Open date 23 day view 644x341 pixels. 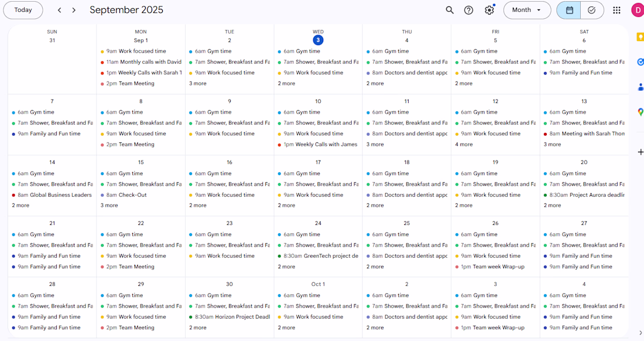point(229,223)
